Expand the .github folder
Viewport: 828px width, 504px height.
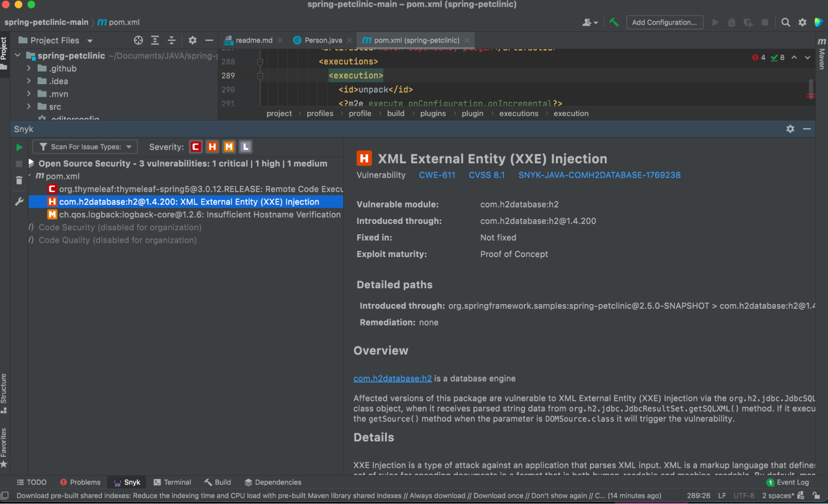point(29,68)
